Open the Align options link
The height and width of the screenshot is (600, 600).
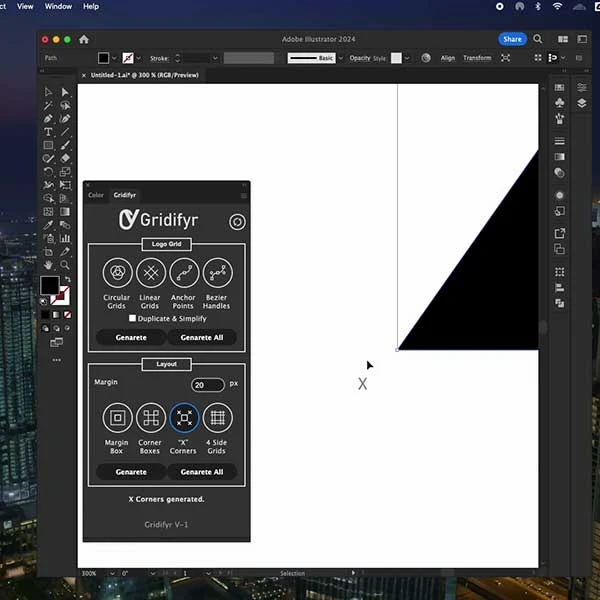[448, 58]
